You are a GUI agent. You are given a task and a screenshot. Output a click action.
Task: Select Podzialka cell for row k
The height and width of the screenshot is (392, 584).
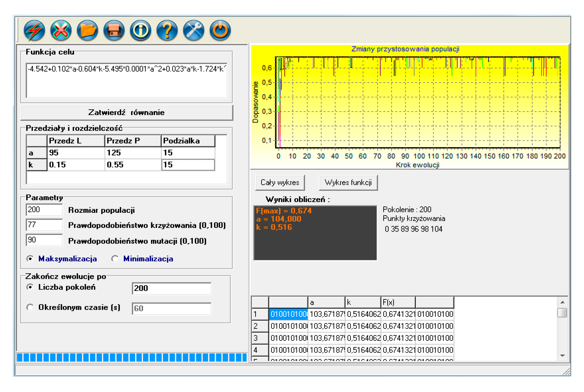[x=188, y=165]
